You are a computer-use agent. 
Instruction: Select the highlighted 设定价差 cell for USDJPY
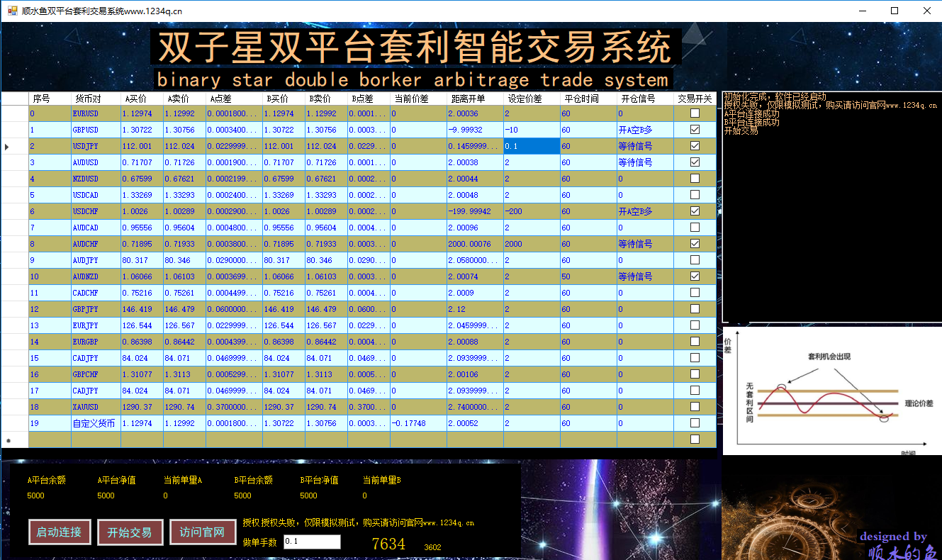click(532, 146)
